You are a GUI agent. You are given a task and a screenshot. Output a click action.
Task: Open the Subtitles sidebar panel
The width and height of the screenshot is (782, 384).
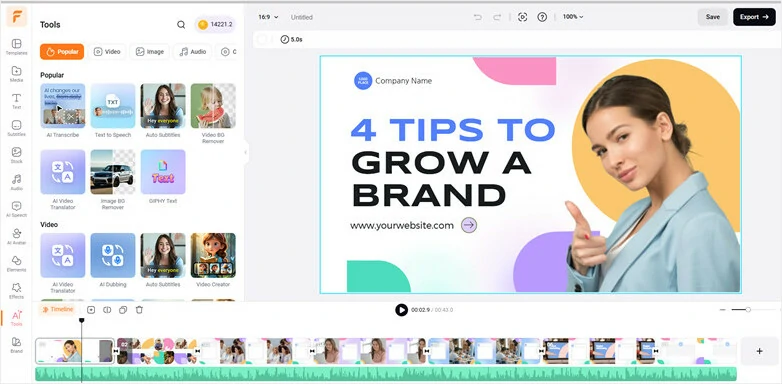coord(16,128)
